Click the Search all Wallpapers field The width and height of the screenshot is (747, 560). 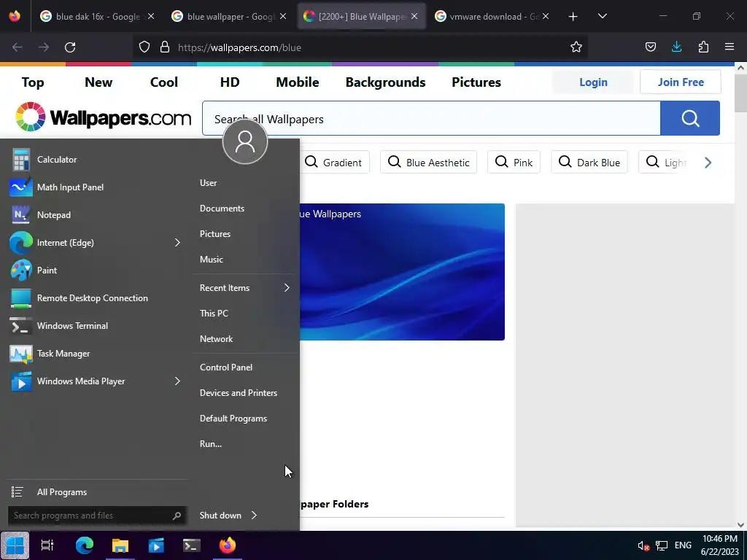point(431,119)
